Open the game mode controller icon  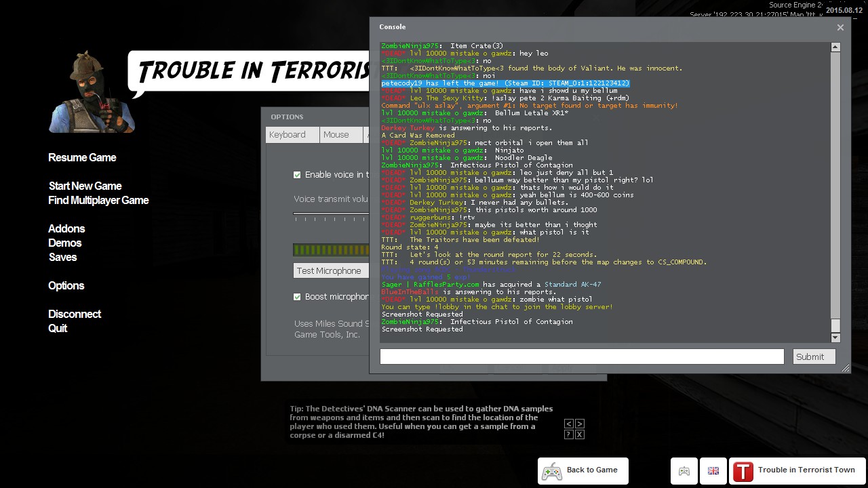[684, 471]
